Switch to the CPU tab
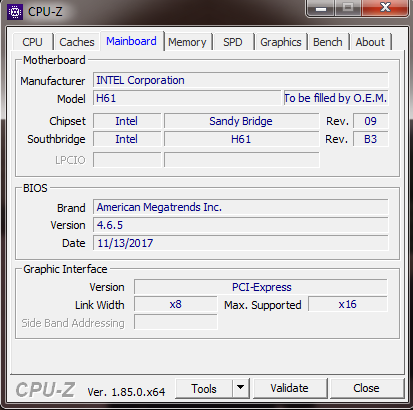The width and height of the screenshot is (413, 410). (x=32, y=42)
